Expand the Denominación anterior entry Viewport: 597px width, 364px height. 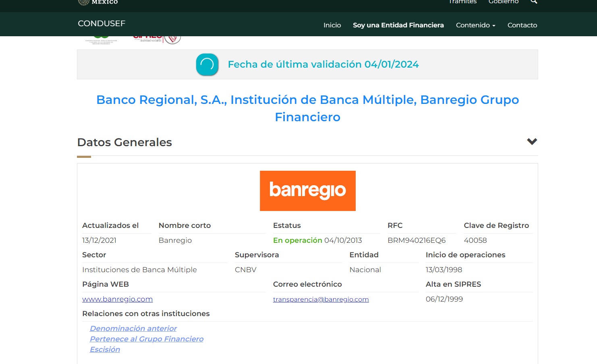coord(133,328)
